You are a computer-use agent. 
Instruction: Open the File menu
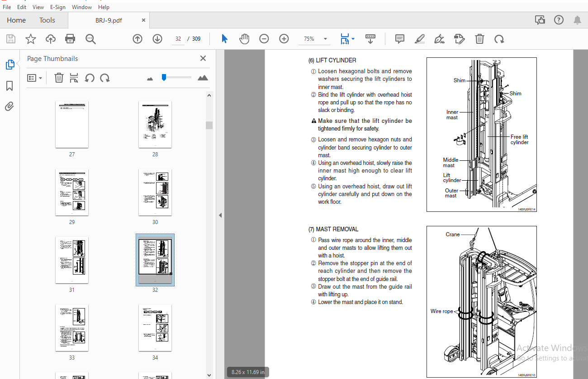pos(7,7)
